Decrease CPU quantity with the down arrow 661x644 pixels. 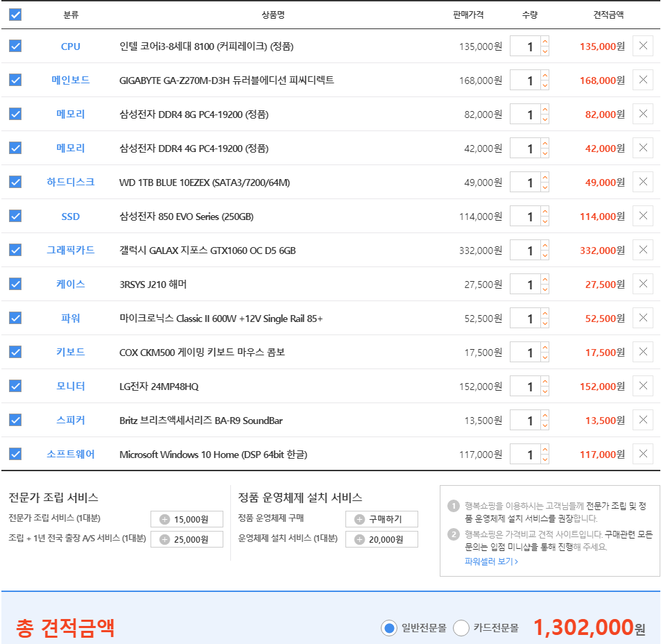click(x=545, y=51)
